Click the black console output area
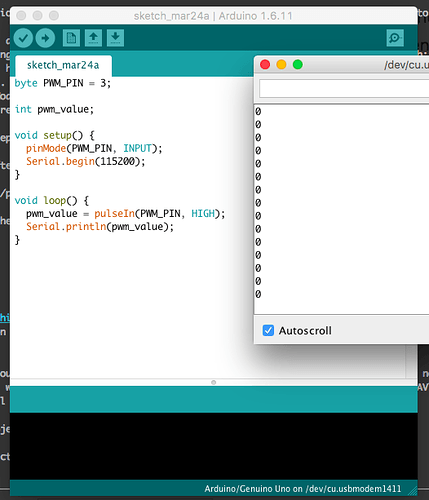 [214, 446]
